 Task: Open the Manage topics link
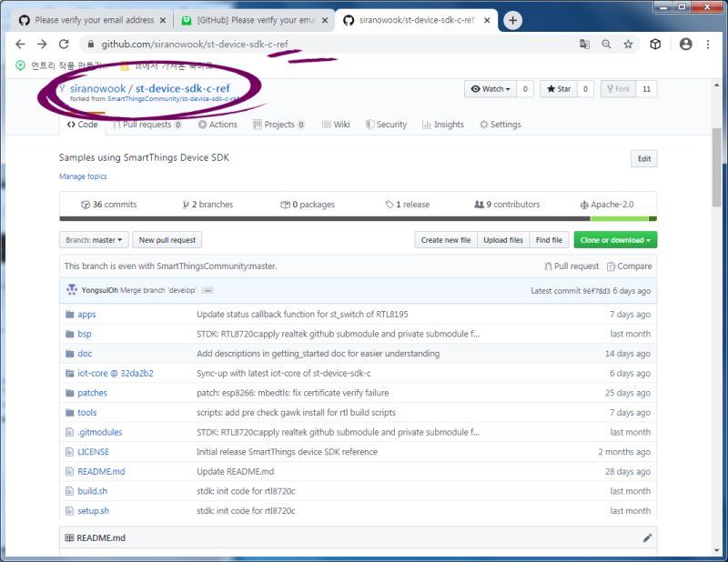(83, 176)
